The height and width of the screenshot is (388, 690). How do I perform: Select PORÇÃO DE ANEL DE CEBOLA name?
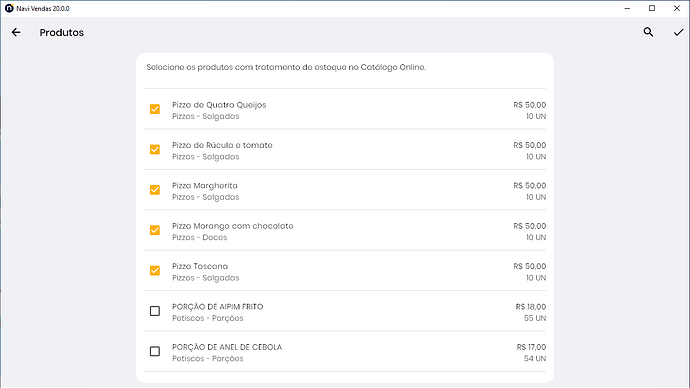(x=227, y=347)
